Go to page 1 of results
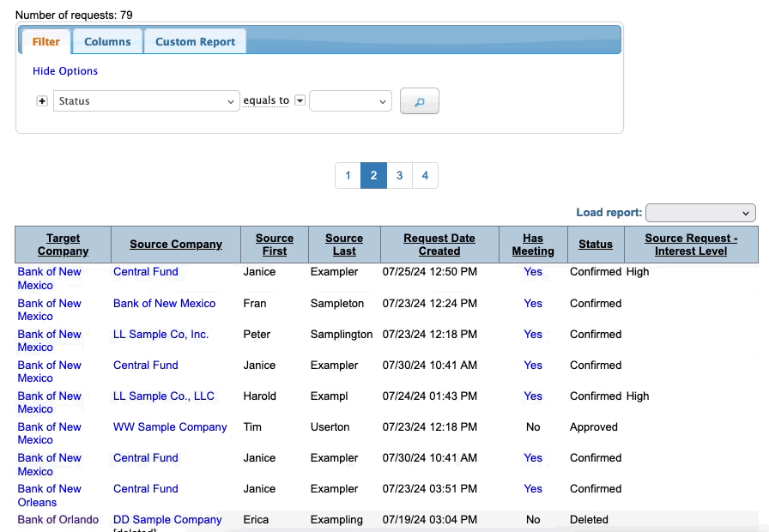Image resolution: width=769 pixels, height=532 pixels. click(x=348, y=176)
